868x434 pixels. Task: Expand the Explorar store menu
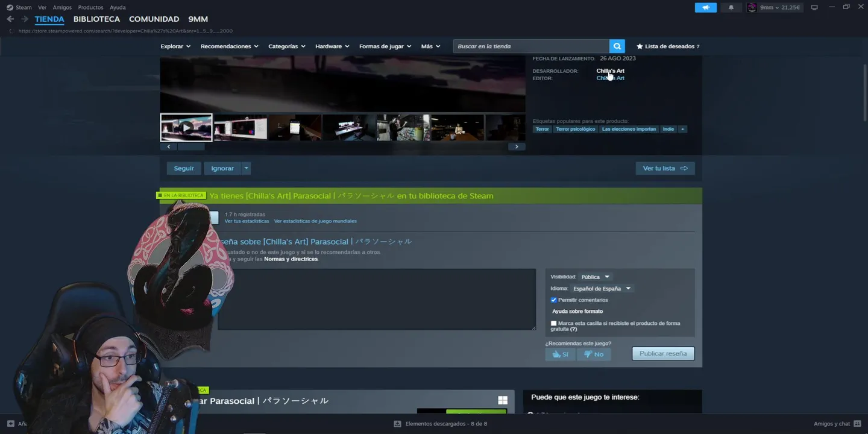[175, 46]
